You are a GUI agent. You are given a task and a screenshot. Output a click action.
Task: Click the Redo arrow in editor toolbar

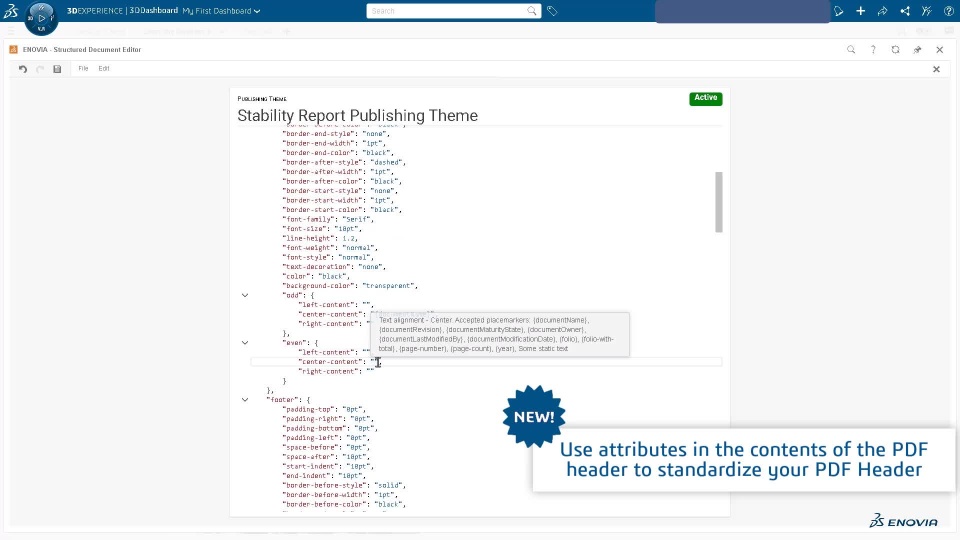click(x=40, y=69)
